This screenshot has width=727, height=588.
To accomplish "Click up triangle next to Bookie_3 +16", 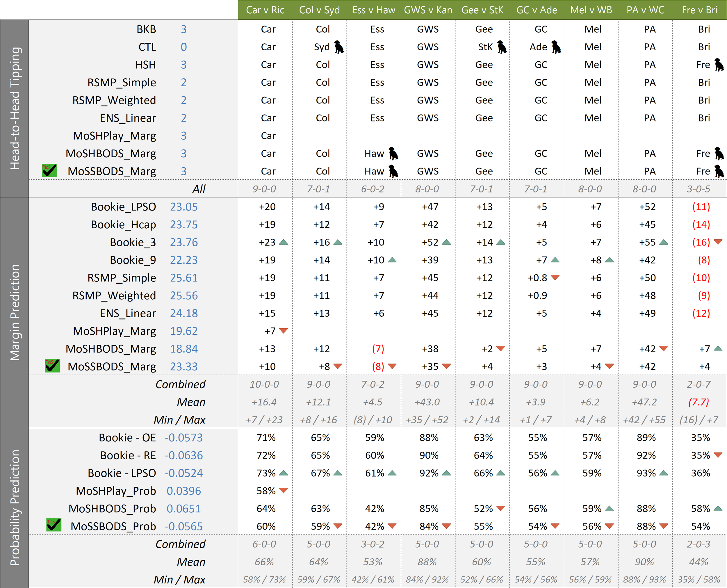I will (x=338, y=242).
